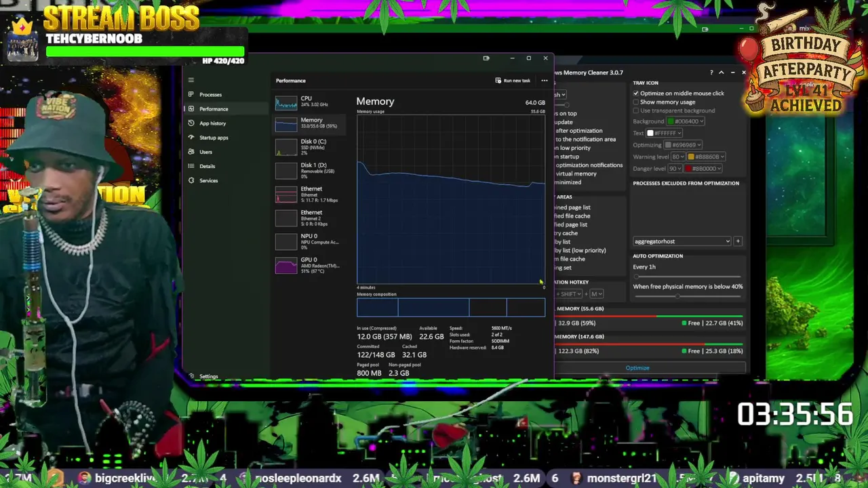The image size is (868, 488).
Task: Toggle Use transparent background checkbox
Action: (x=636, y=110)
